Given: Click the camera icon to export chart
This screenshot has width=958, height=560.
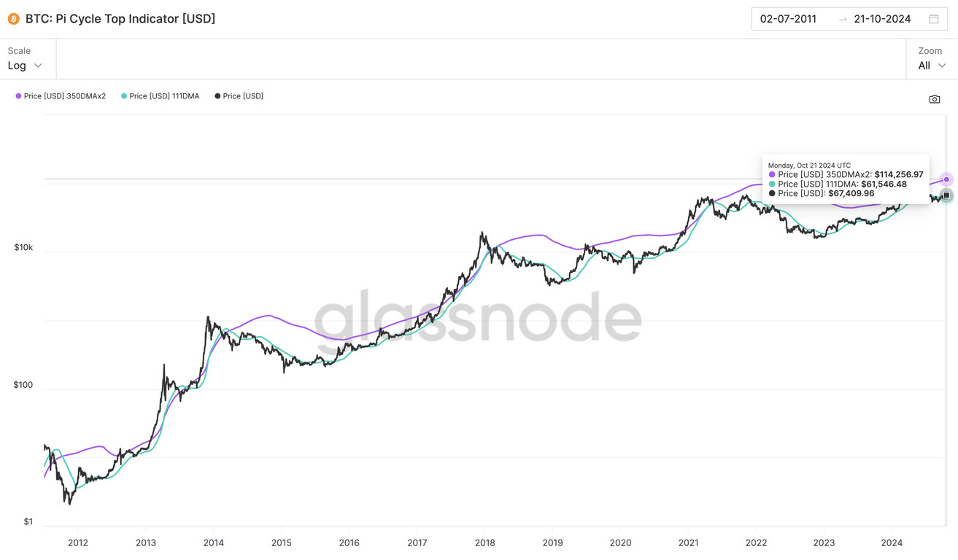Looking at the screenshot, I should [x=935, y=98].
